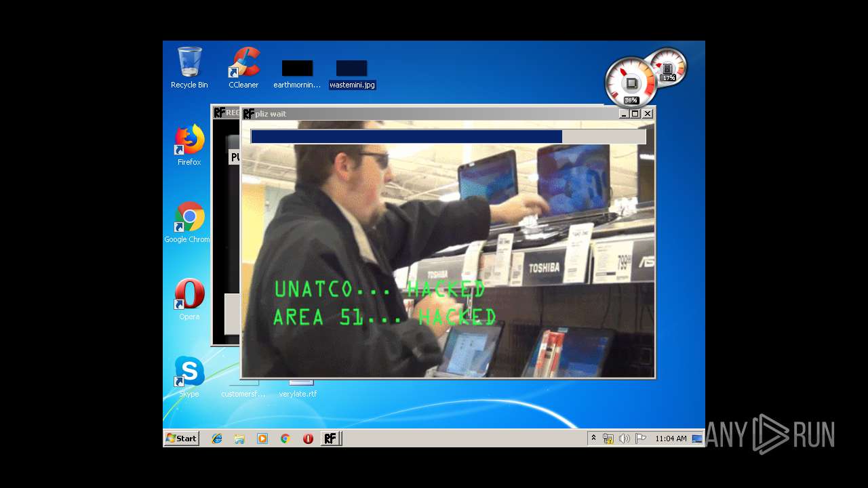Image resolution: width=868 pixels, height=488 pixels.
Task: Open network status tray icon
Action: click(608, 439)
